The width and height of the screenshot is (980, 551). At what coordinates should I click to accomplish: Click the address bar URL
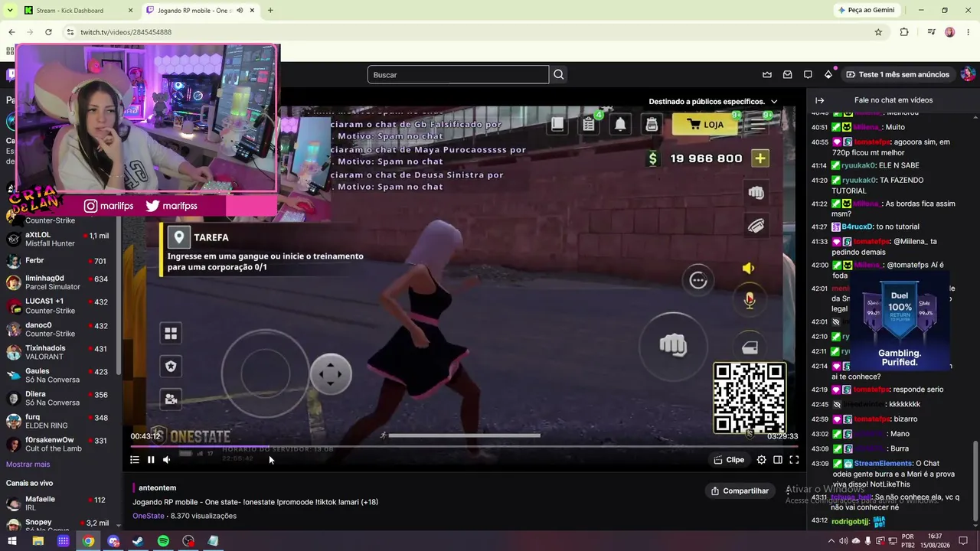(x=126, y=32)
